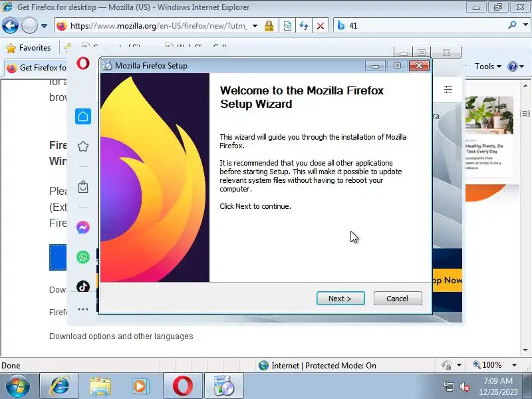The image size is (532, 399).
Task: Open Messenger in Opera sidebar
Action: point(83,227)
